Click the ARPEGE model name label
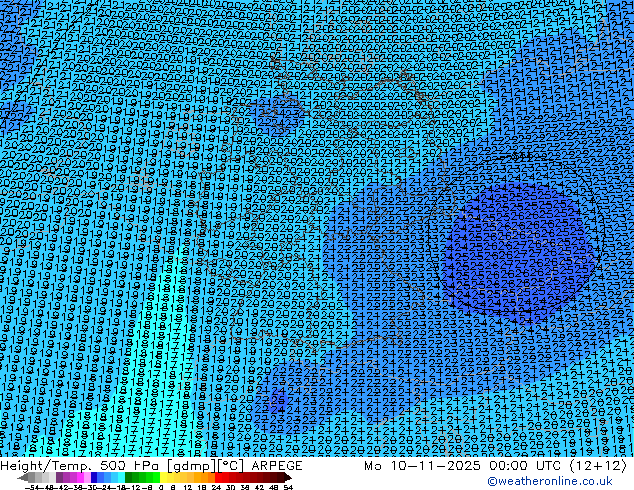The width and height of the screenshot is (634, 490). point(277,466)
